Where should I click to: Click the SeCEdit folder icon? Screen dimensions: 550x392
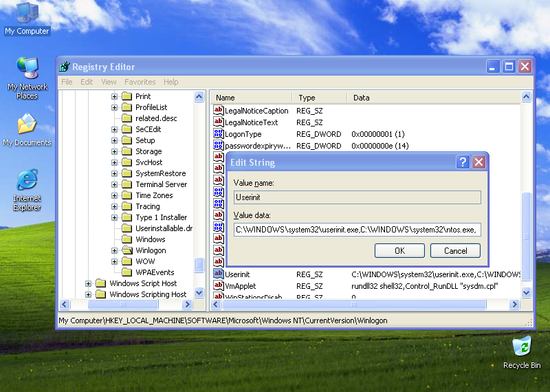(126, 129)
